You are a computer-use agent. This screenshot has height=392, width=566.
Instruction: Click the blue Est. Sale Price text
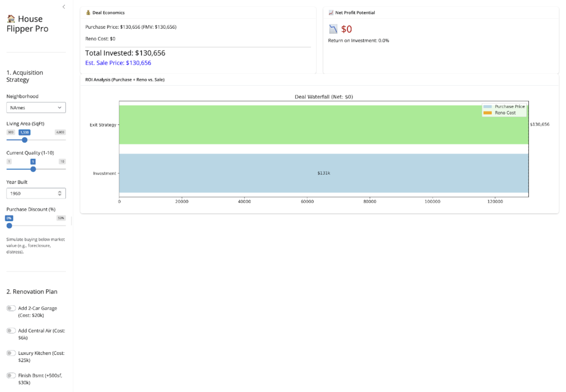click(118, 63)
